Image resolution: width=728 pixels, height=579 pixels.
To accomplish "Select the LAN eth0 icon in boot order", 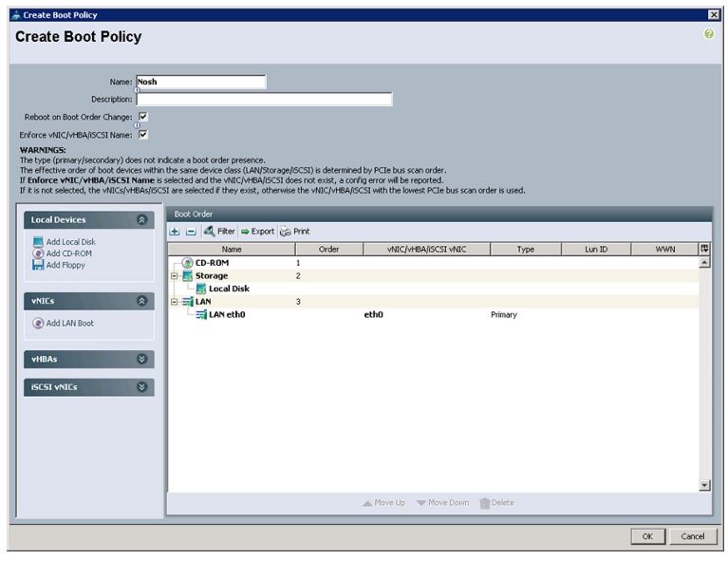I will point(201,315).
